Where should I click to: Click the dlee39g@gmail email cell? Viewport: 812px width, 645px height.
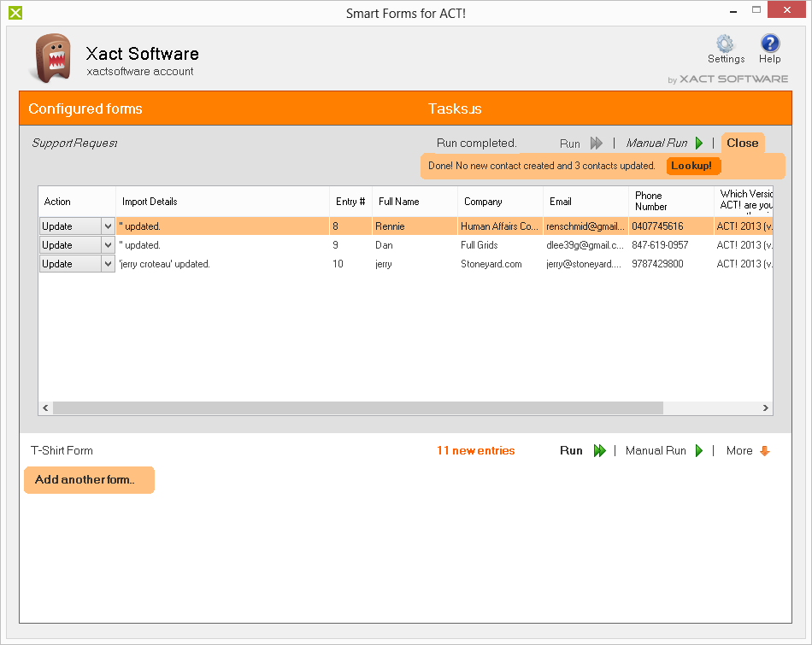(585, 245)
